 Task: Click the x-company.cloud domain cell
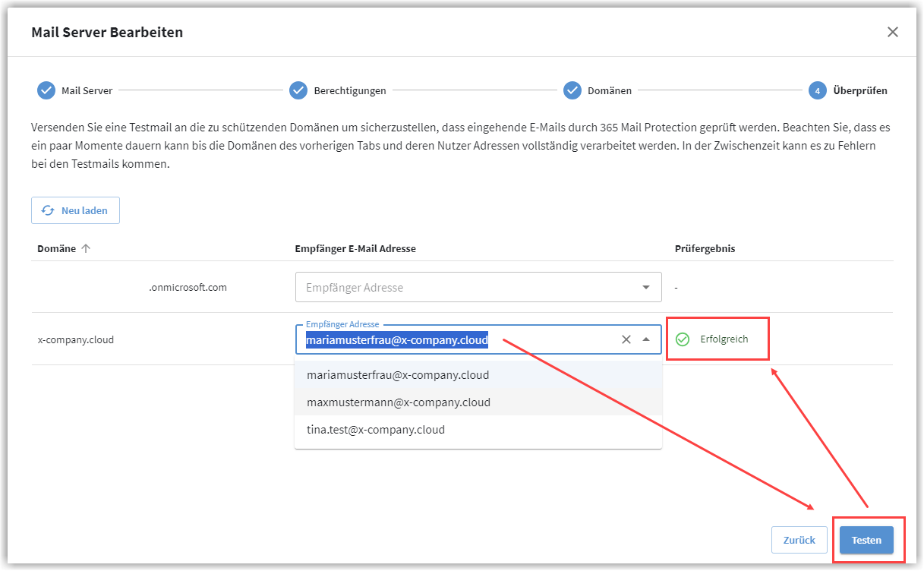[76, 339]
